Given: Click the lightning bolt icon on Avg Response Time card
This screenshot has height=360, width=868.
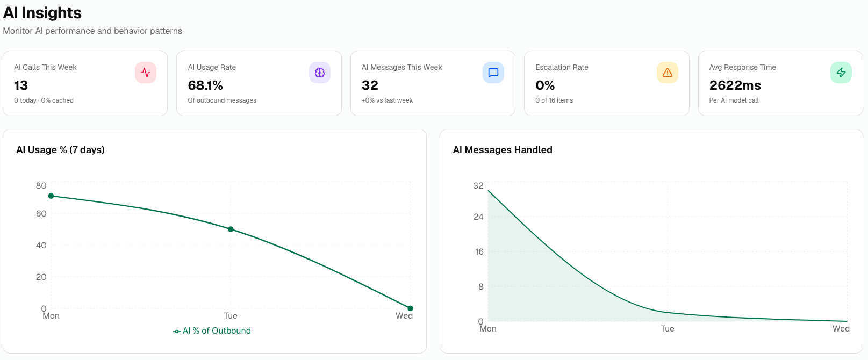Looking at the screenshot, I should [841, 73].
